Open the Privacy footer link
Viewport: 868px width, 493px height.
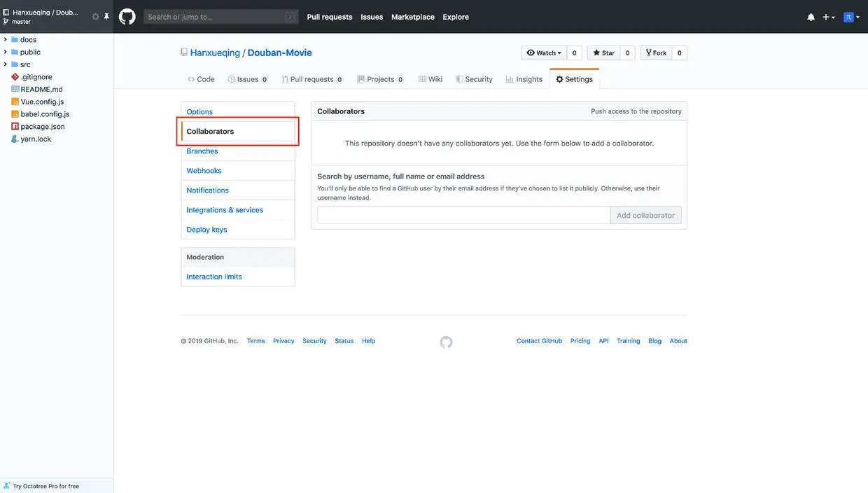click(x=283, y=341)
